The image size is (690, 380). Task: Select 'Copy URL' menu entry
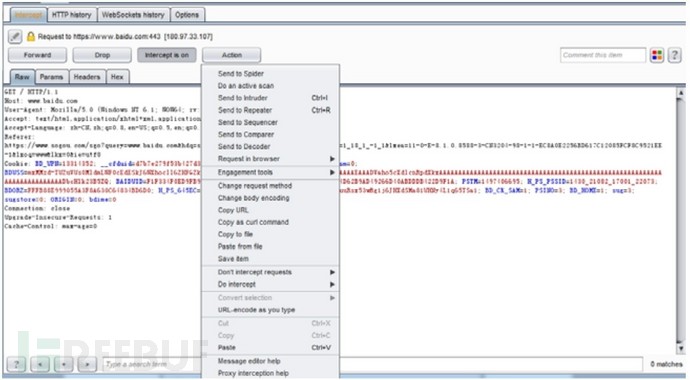coord(271,210)
